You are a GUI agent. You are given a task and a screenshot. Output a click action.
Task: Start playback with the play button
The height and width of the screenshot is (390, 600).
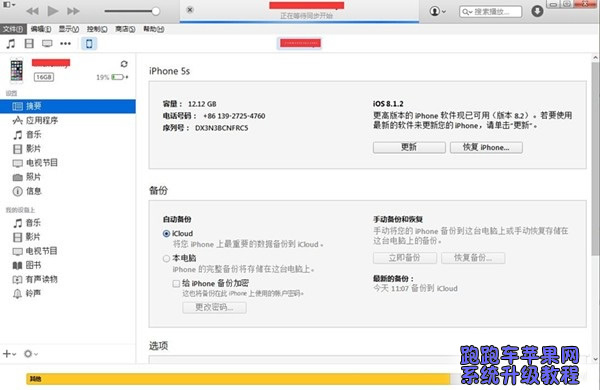coord(53,11)
